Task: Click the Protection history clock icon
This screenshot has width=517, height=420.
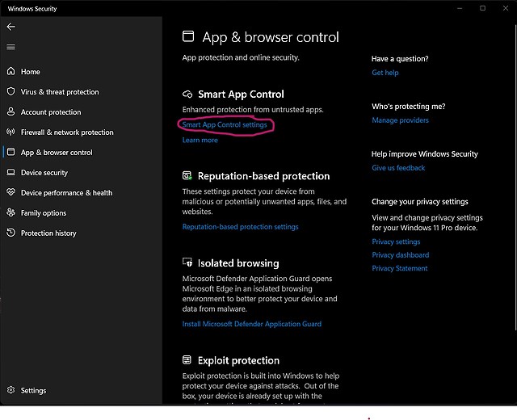Action: point(11,233)
